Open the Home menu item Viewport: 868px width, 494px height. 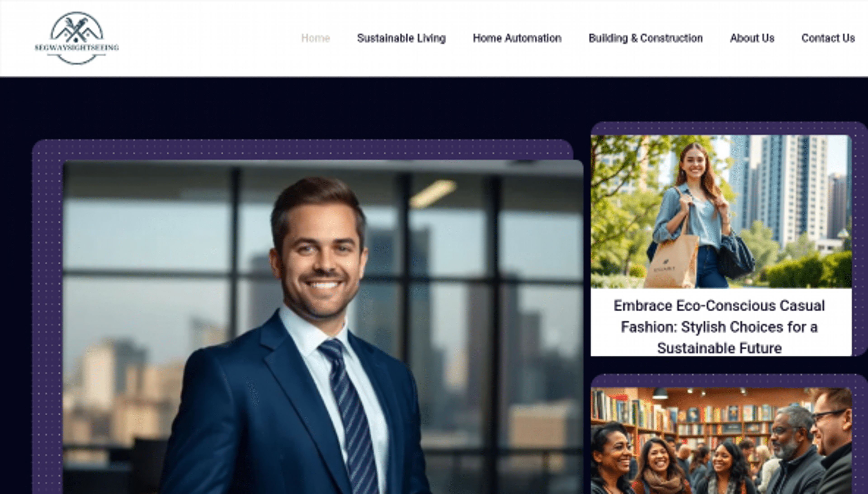pyautogui.click(x=315, y=38)
